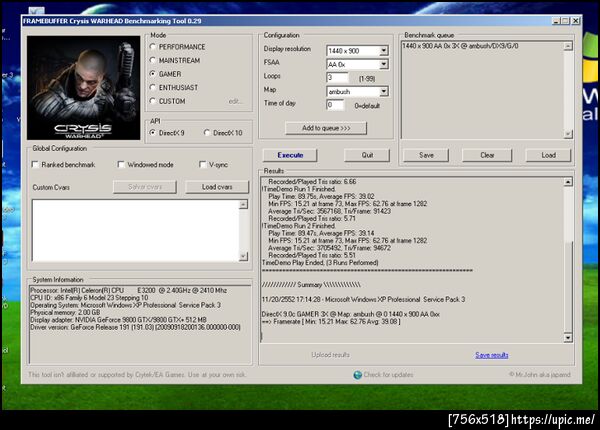Viewport: 600px width, 430px height.
Task: Expand the FSAA dropdown list
Action: coord(383,64)
